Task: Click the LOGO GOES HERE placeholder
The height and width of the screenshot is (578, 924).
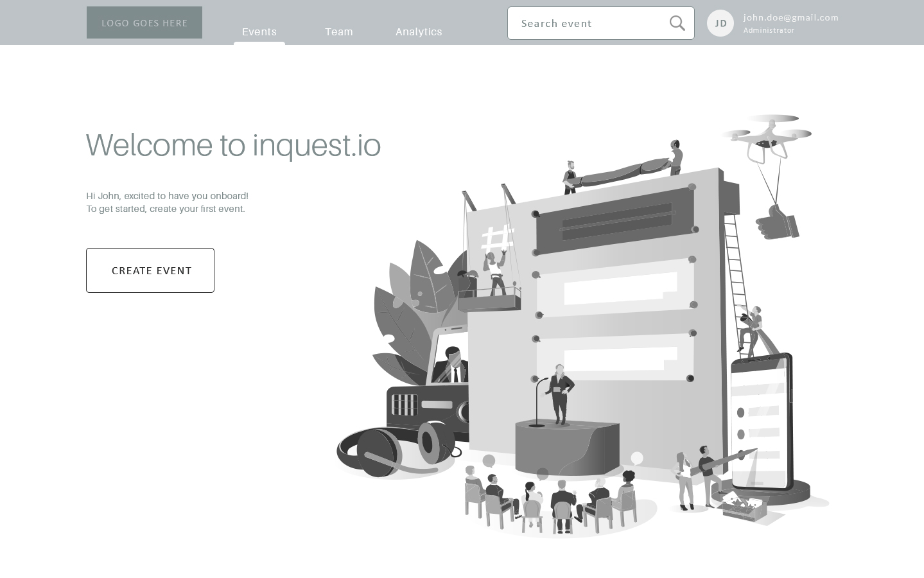Action: pos(144,22)
